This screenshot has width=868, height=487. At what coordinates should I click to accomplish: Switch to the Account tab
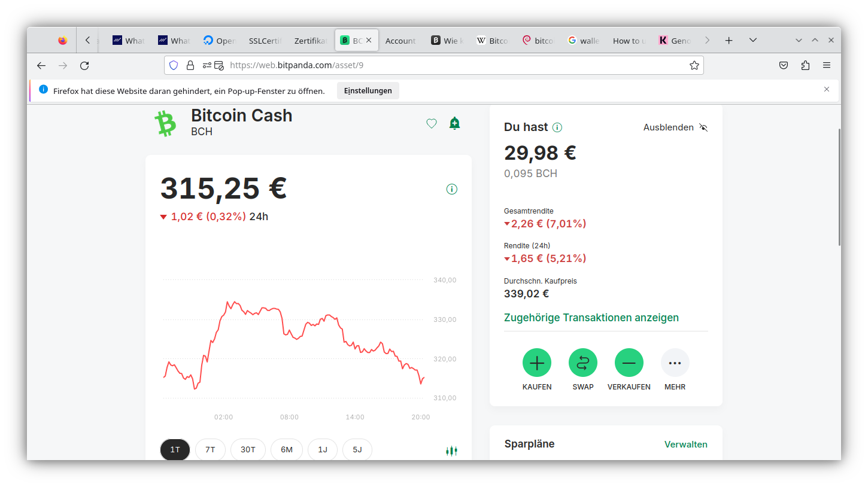[400, 41]
